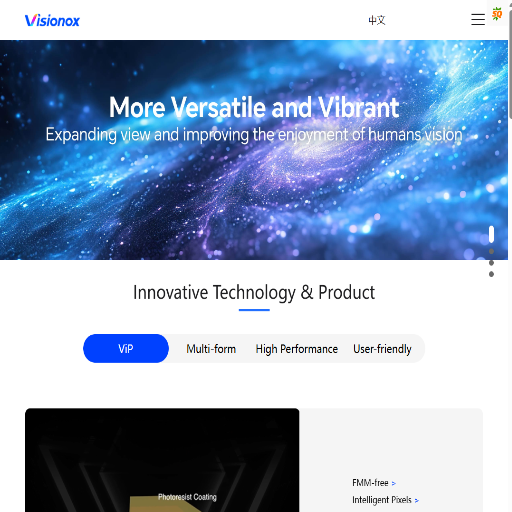Screen dimensions: 512x512
Task: Open the Intelligent Pixels link
Action: (382, 500)
